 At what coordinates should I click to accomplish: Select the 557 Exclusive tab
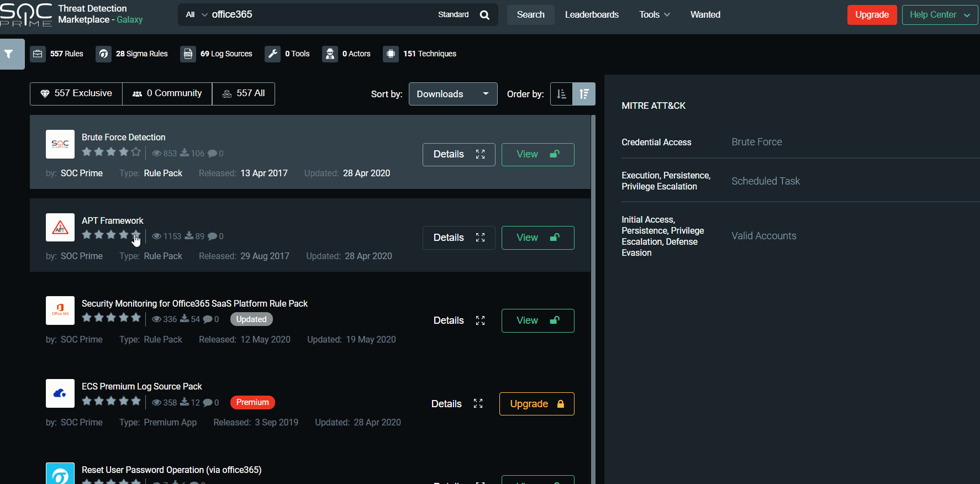point(76,93)
